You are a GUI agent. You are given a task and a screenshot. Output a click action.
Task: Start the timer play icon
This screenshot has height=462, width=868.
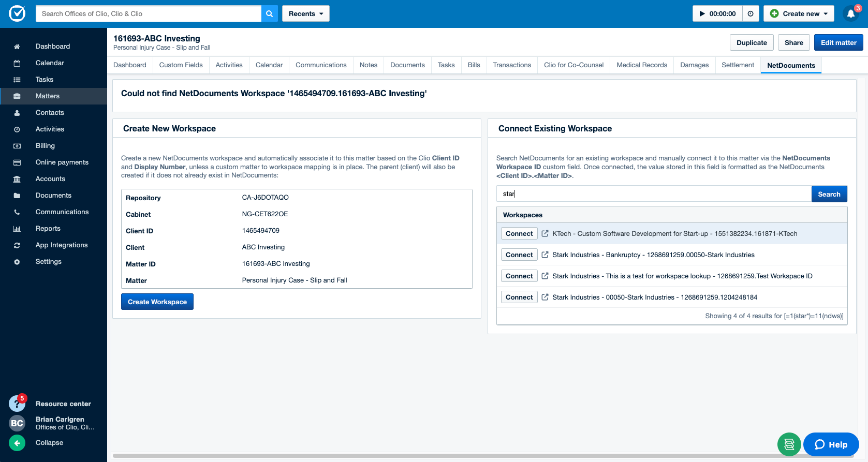click(702, 13)
